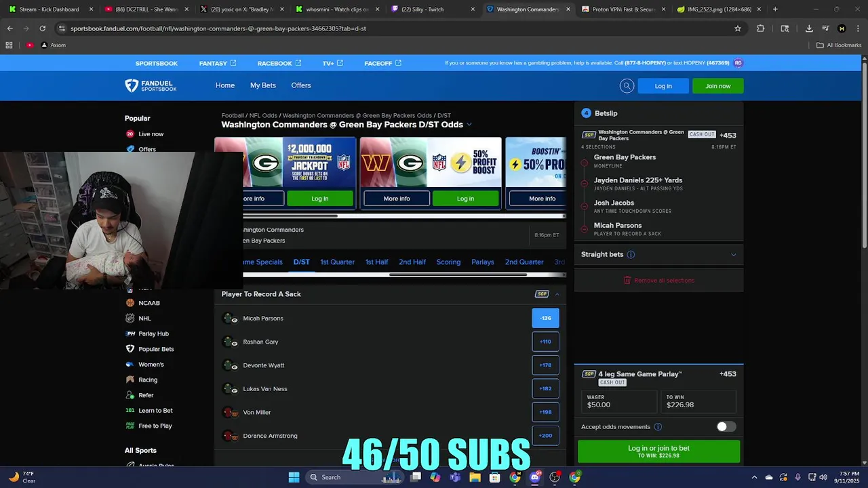Click RG responsible gaming badge
The image size is (868, 488).
738,63
